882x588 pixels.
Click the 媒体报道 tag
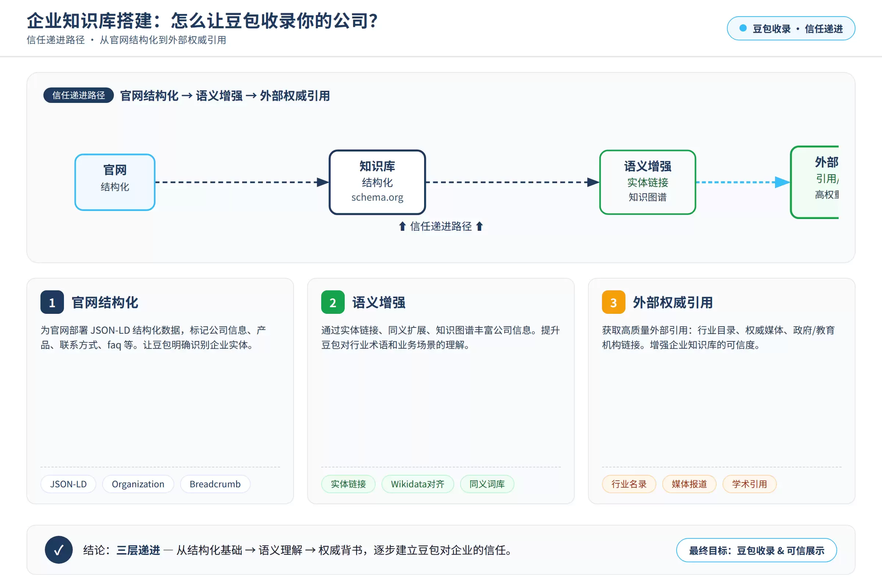[x=689, y=484]
